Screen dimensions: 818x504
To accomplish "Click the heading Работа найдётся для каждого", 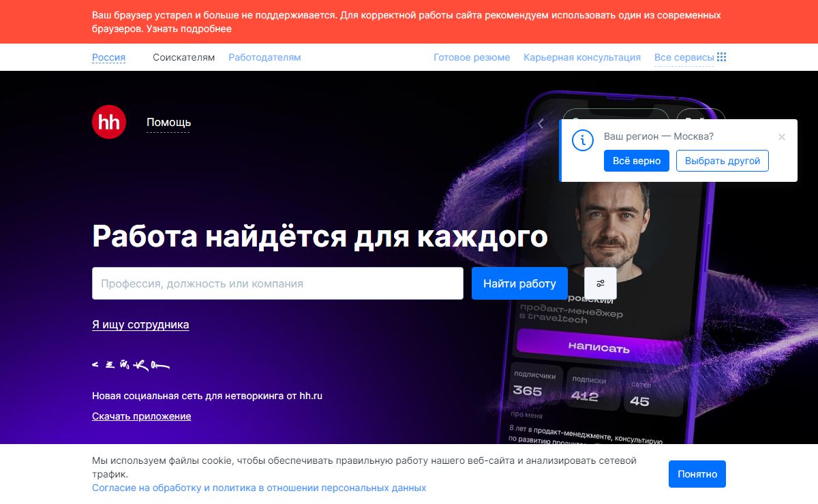I will [x=320, y=236].
